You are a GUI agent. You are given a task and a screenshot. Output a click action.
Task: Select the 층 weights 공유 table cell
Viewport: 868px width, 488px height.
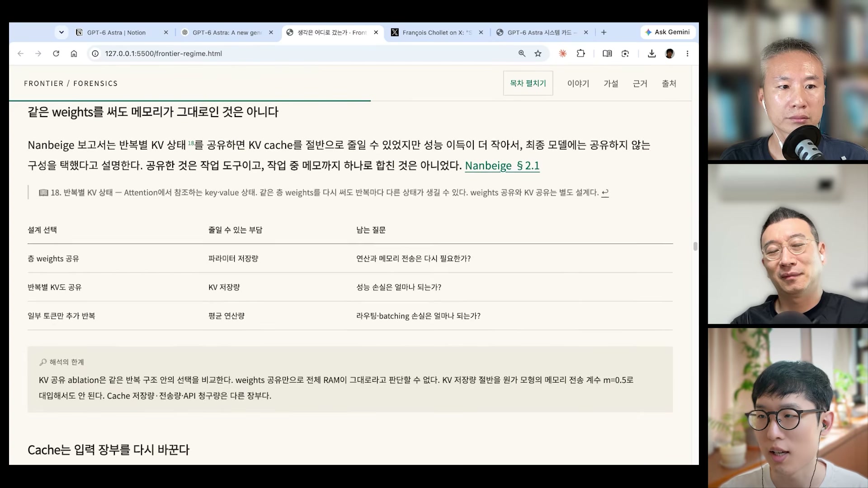point(53,258)
